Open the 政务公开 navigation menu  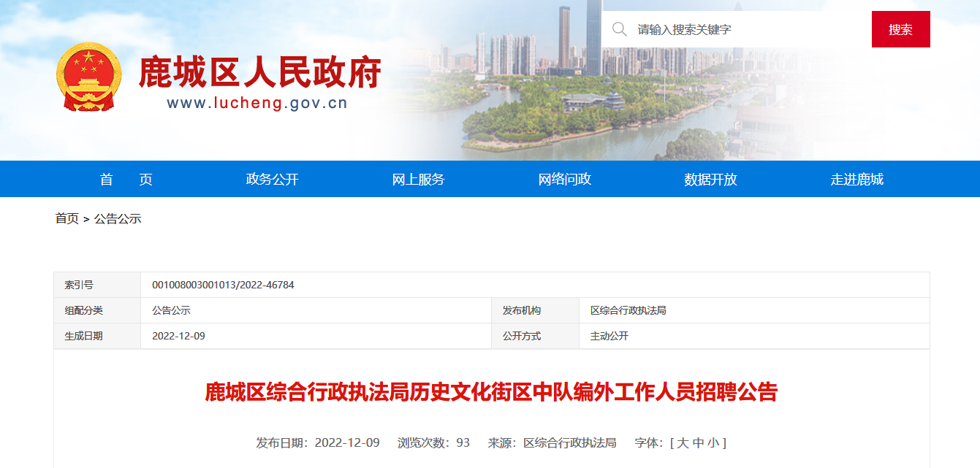(x=273, y=180)
